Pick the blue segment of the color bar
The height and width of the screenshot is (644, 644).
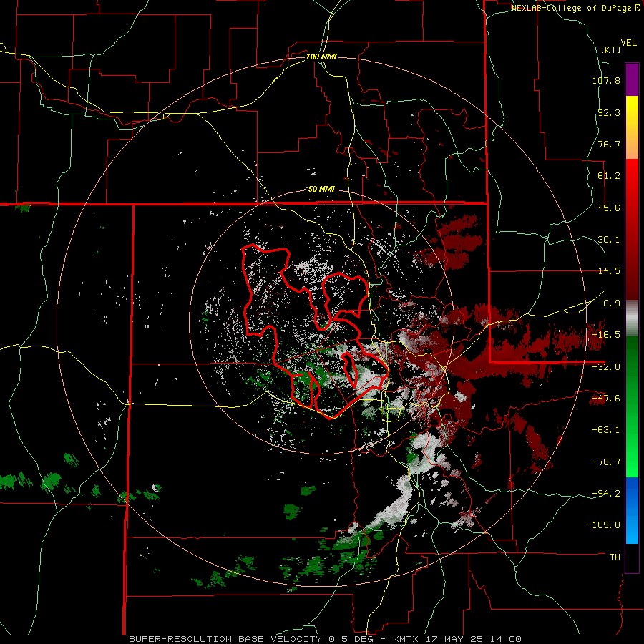(632, 510)
